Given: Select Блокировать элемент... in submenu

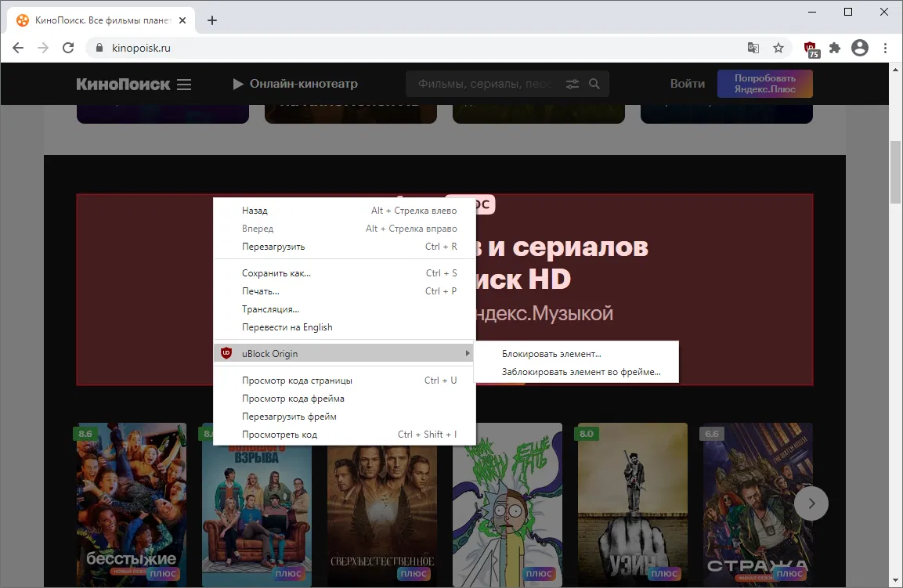Looking at the screenshot, I should pos(576,354).
